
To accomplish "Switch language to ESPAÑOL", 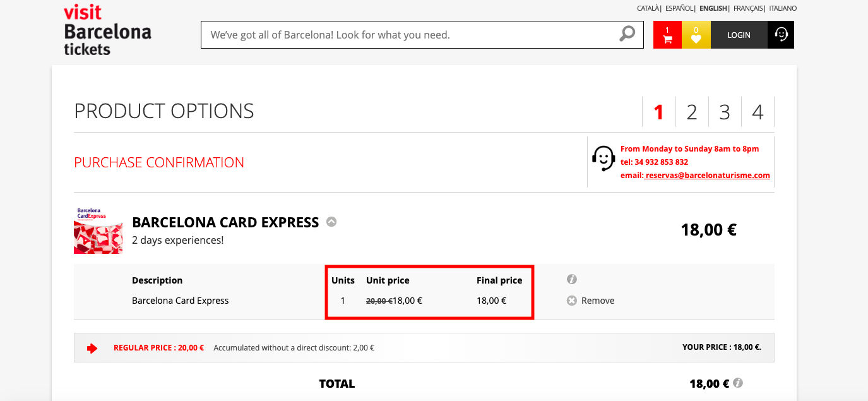I will pyautogui.click(x=679, y=8).
